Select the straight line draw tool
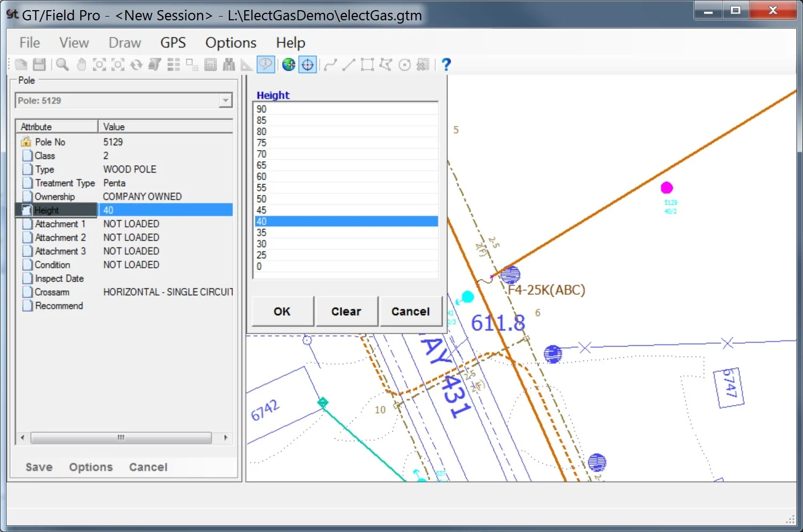803x532 pixels. point(349,65)
